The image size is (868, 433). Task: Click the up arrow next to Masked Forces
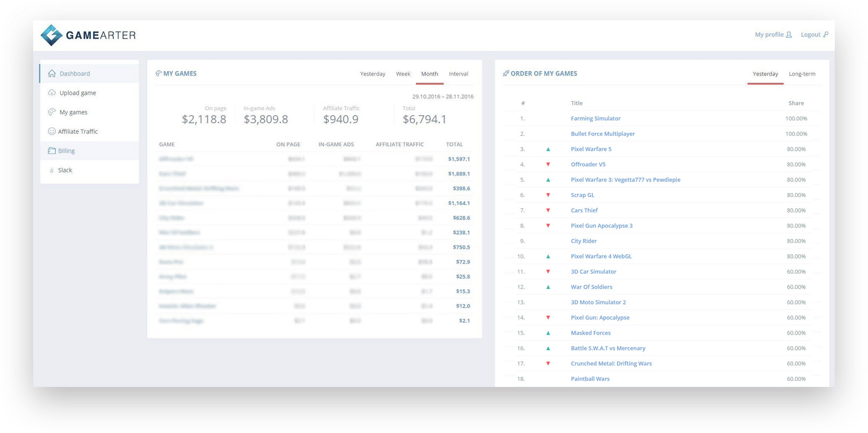[x=548, y=333]
